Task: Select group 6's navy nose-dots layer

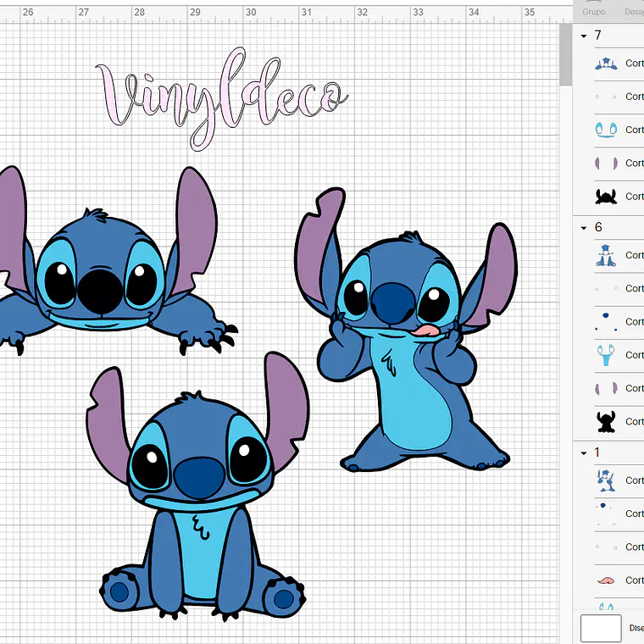Action: tap(619, 322)
